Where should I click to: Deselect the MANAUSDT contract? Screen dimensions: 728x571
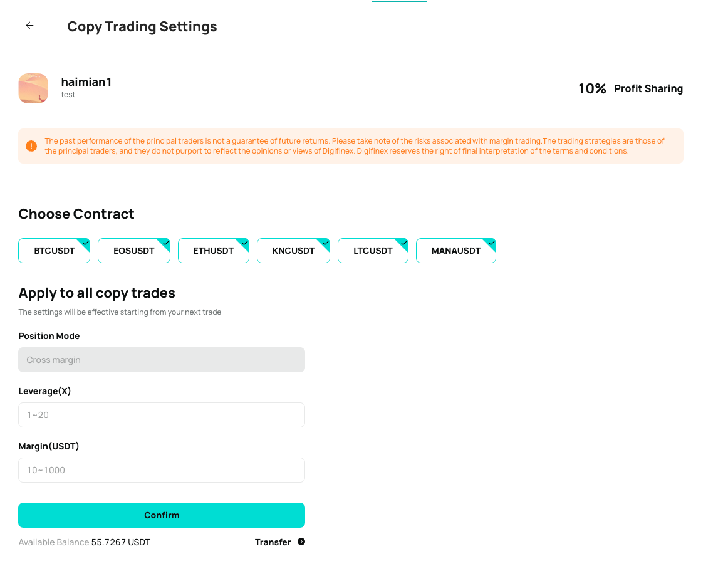click(x=456, y=251)
